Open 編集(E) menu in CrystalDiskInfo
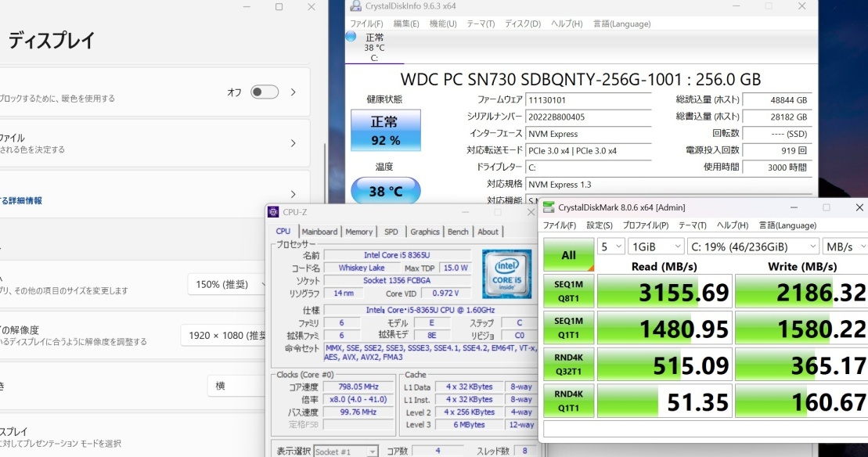The width and height of the screenshot is (868, 457). [406, 23]
